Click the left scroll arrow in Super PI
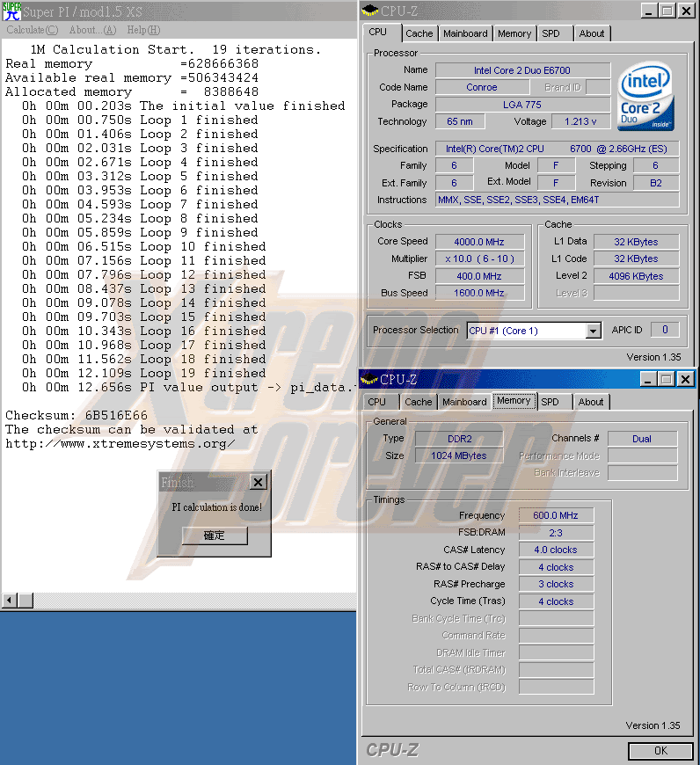Image resolution: width=700 pixels, height=765 pixels. (10, 600)
